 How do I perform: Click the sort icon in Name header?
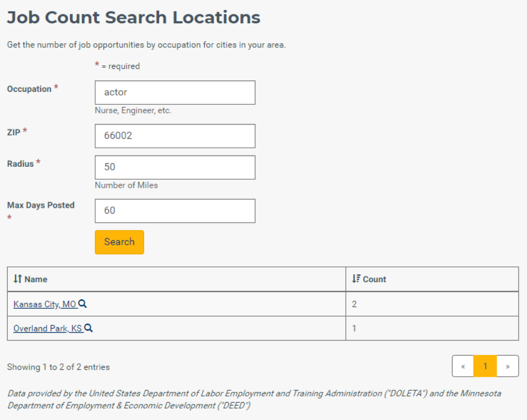pos(18,279)
